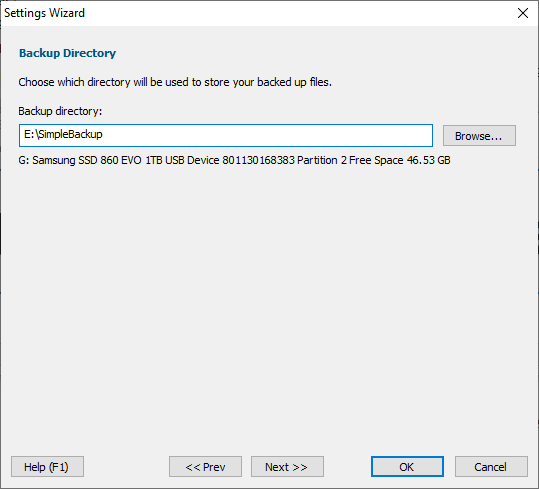The height and width of the screenshot is (489, 539).
Task: Go back with the << Prev button
Action: [x=205, y=467]
